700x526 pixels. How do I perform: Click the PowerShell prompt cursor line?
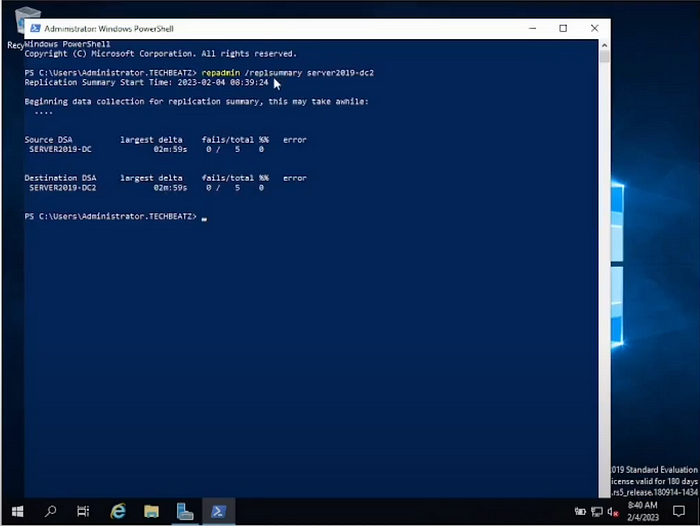116,217
